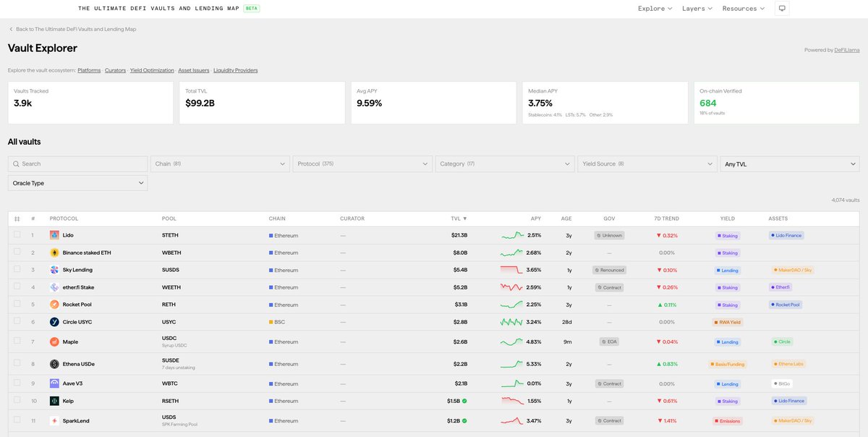Click the Sky Lending logo icon
The width and height of the screenshot is (868, 437).
point(54,270)
